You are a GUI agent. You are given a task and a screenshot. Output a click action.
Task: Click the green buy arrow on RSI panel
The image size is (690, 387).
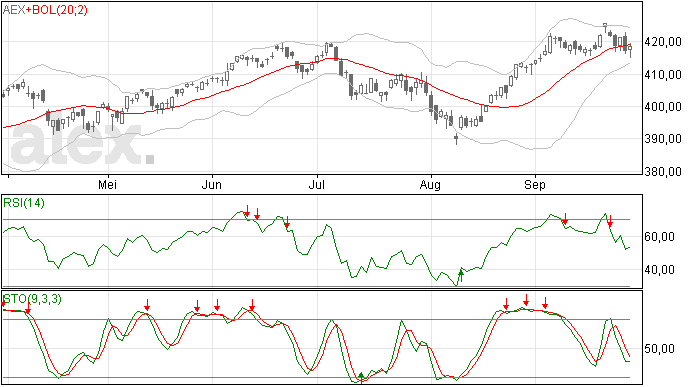461,276
